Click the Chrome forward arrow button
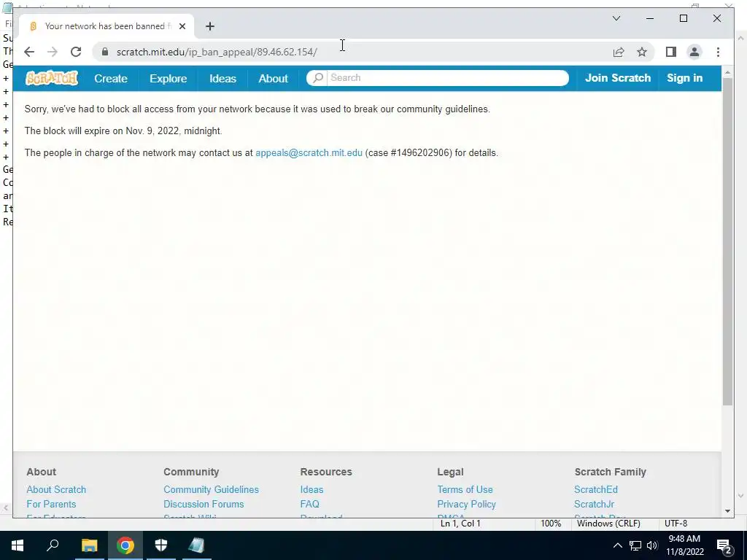Screen dimensions: 747x560 point(53,52)
